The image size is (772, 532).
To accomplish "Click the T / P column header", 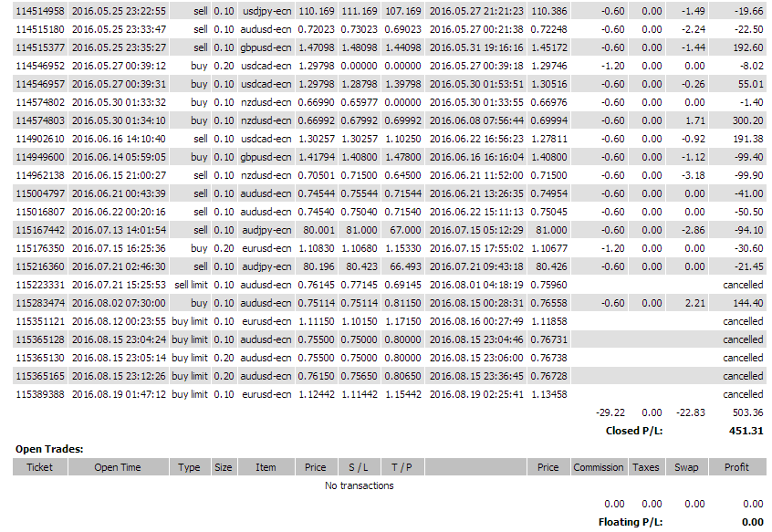I will click(x=402, y=467).
